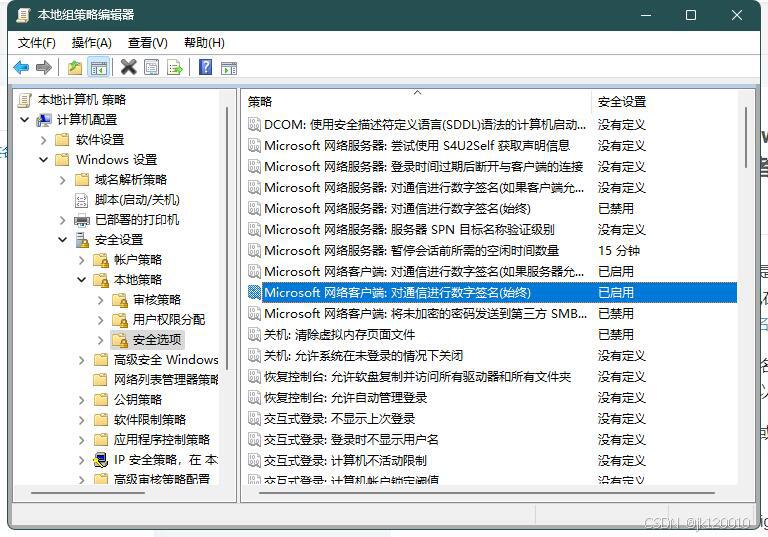The height and width of the screenshot is (537, 768).
Task: Select Microsoft 网络服务器: 暂停会话前所需的空闲时间数量 row
Action: pos(490,250)
